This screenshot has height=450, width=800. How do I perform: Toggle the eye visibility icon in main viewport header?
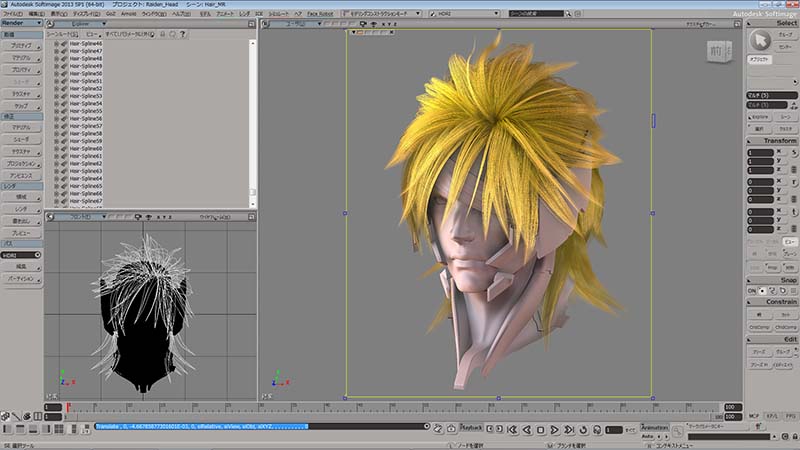(373, 24)
